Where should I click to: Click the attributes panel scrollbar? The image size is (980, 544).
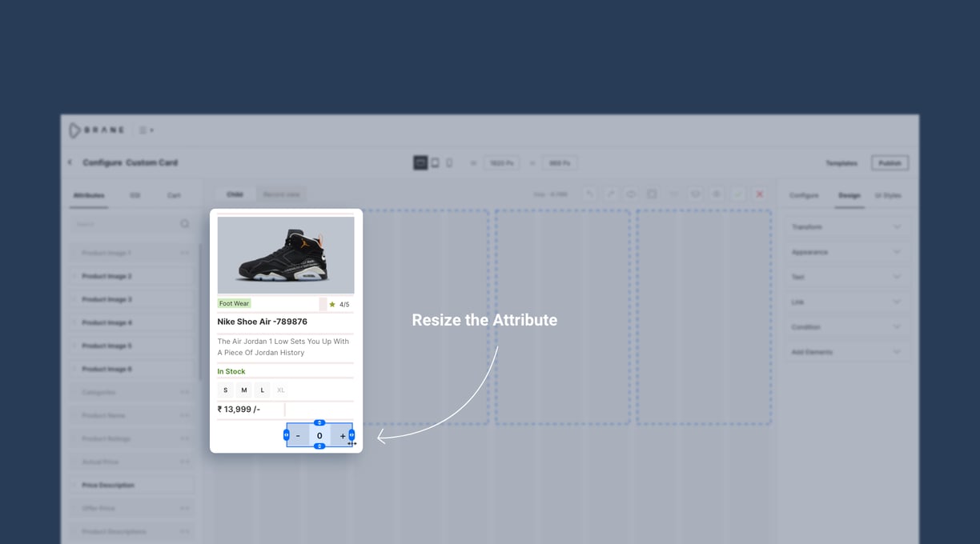(200, 310)
